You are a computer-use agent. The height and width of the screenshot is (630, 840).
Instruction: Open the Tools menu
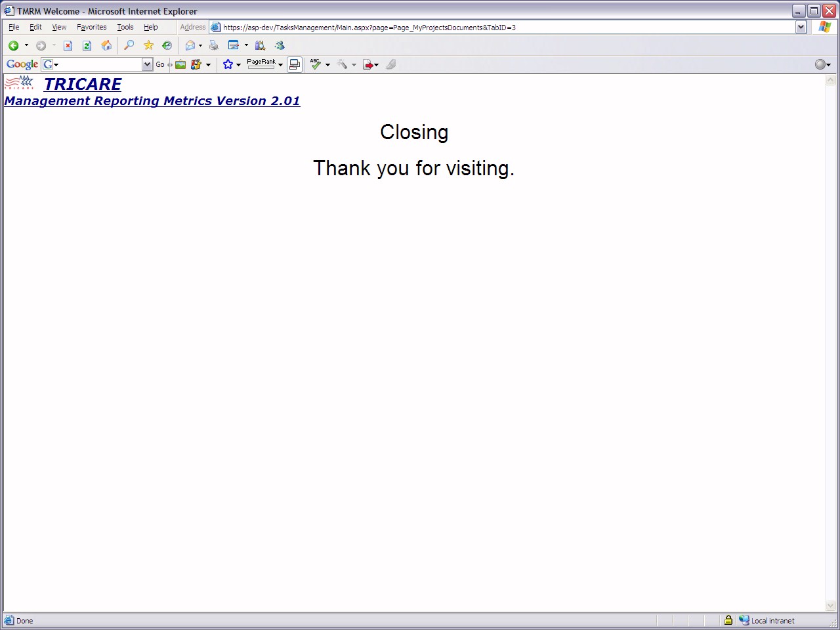[125, 28]
